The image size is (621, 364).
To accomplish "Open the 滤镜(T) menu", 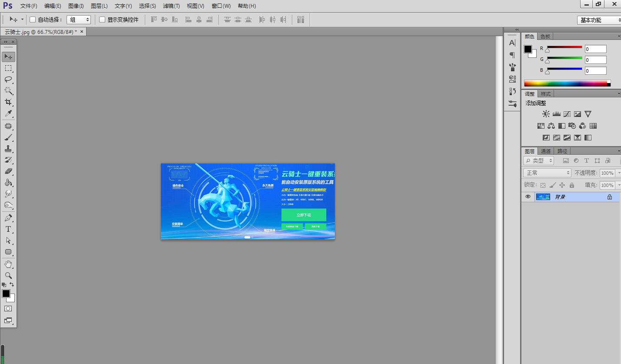I will pyautogui.click(x=171, y=6).
